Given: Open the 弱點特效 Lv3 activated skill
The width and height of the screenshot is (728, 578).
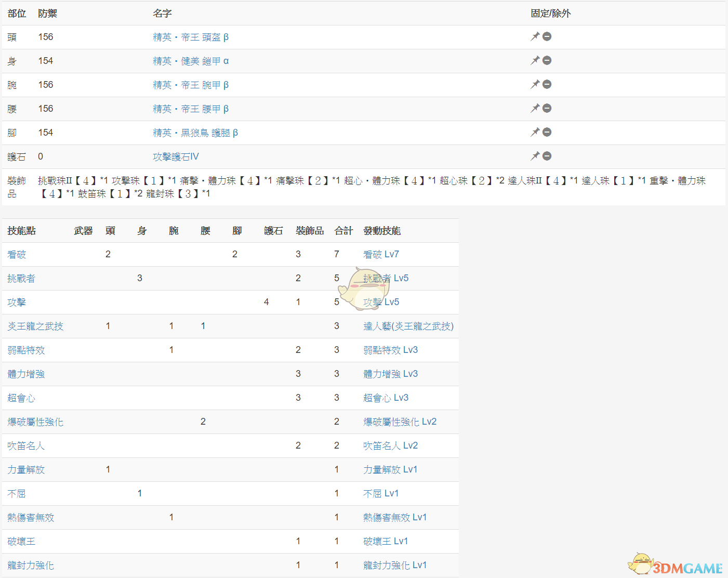Looking at the screenshot, I should click(x=390, y=350).
